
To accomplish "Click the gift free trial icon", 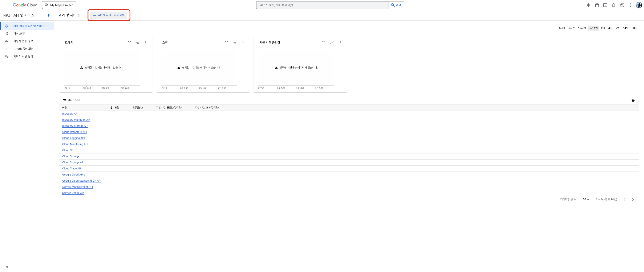I will tap(597, 5).
